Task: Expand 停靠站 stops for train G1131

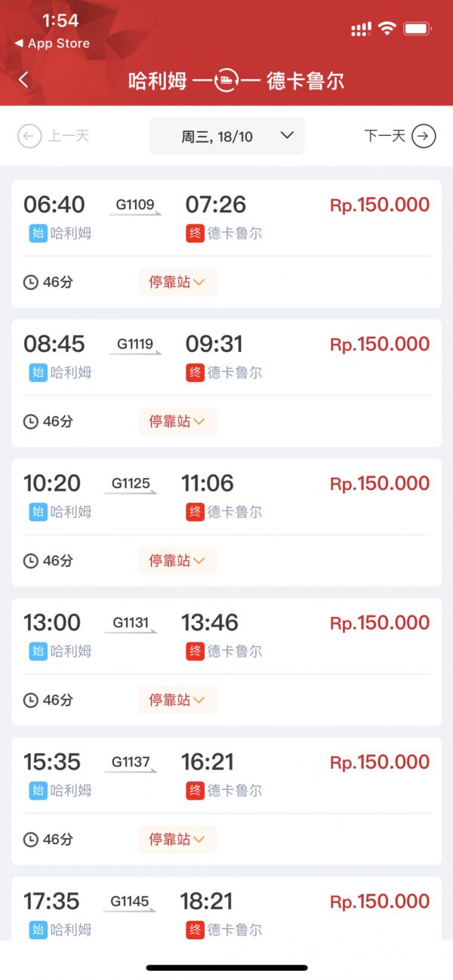Action: pos(177,701)
